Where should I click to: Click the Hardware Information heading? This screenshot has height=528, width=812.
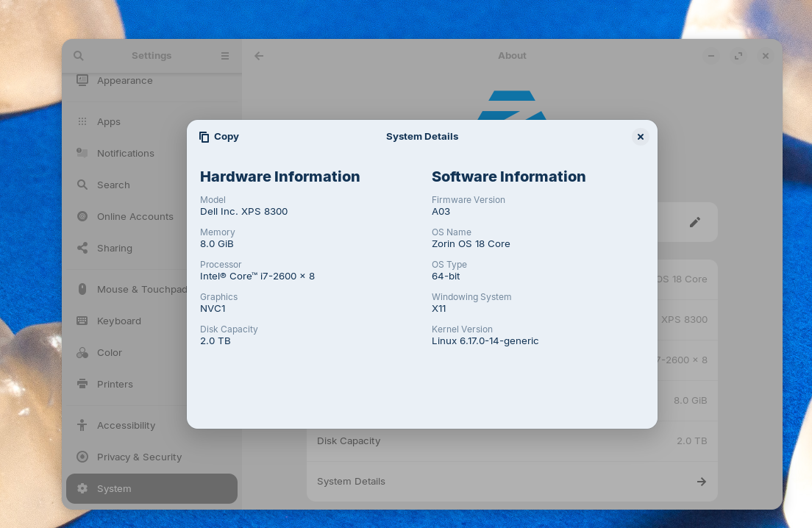pyautogui.click(x=279, y=176)
